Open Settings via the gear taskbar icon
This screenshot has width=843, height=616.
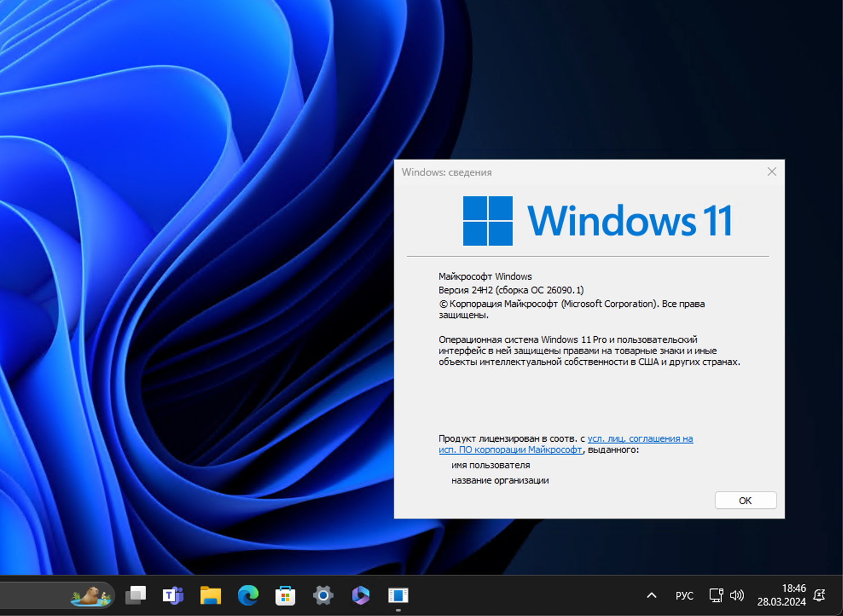pyautogui.click(x=323, y=596)
